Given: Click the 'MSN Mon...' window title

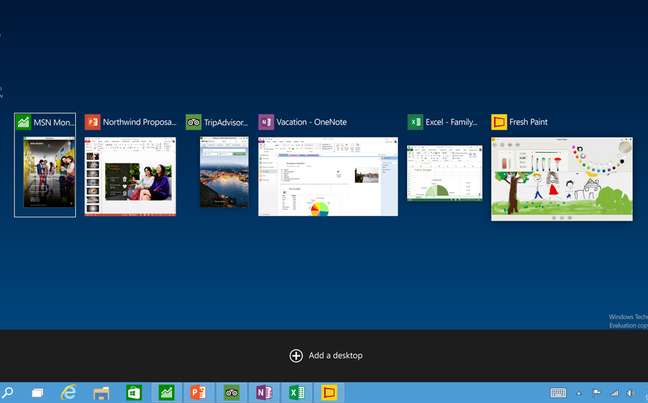Looking at the screenshot, I should 54,122.
